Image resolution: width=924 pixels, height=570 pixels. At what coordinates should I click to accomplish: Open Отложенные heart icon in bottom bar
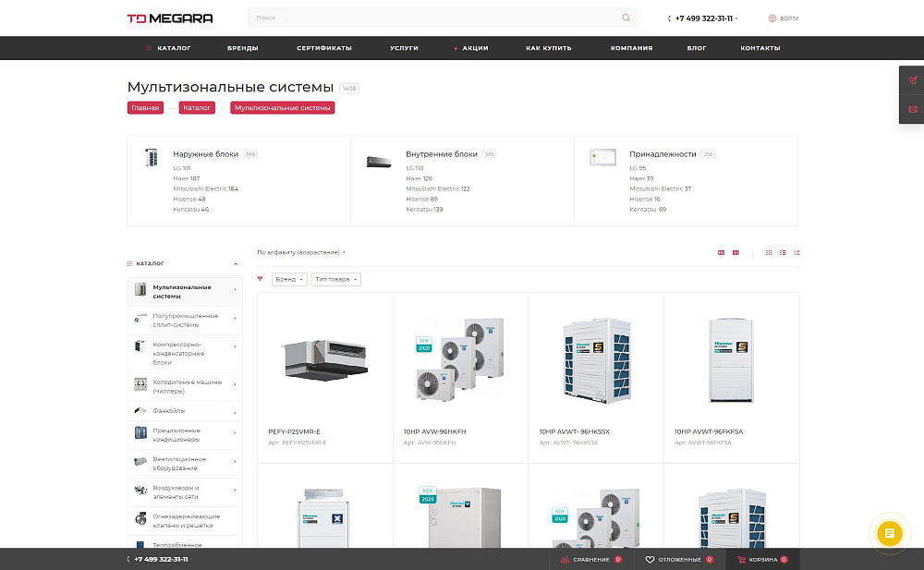tap(650, 560)
